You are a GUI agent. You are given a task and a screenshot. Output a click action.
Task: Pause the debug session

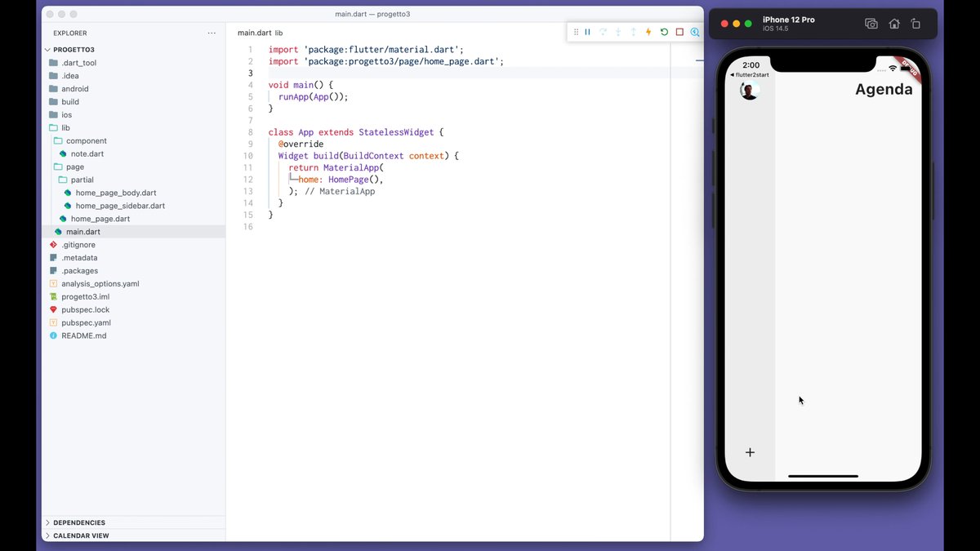[587, 32]
